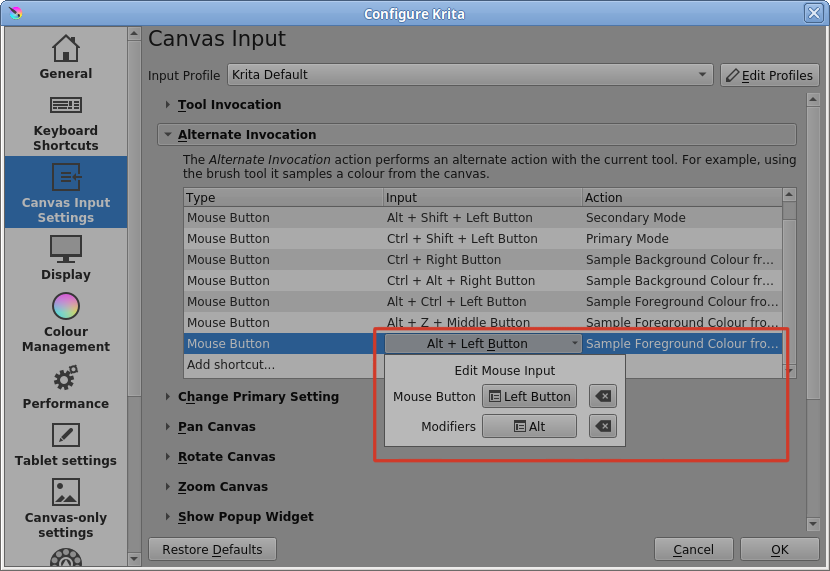830x571 pixels.
Task: Select the Alt + Ctrl + Left Button row
Action: (483, 302)
